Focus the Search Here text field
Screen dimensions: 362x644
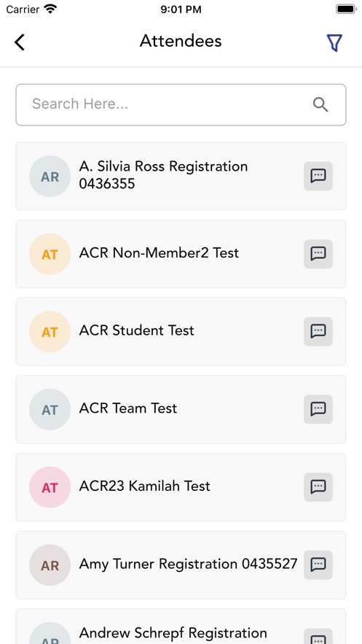coord(181,105)
